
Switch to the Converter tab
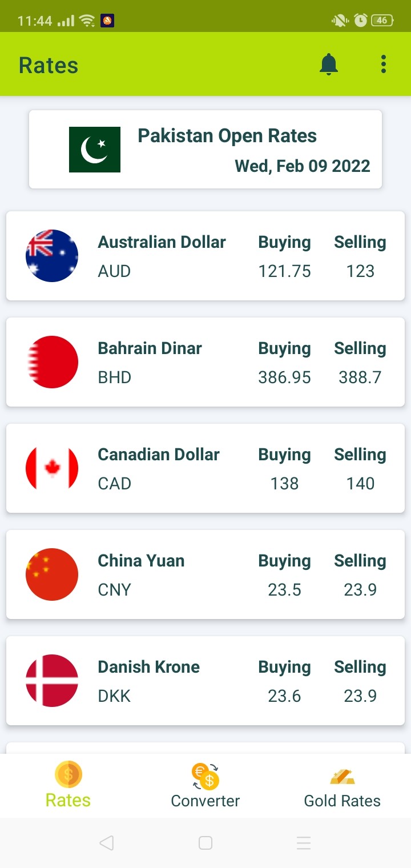[x=205, y=786]
